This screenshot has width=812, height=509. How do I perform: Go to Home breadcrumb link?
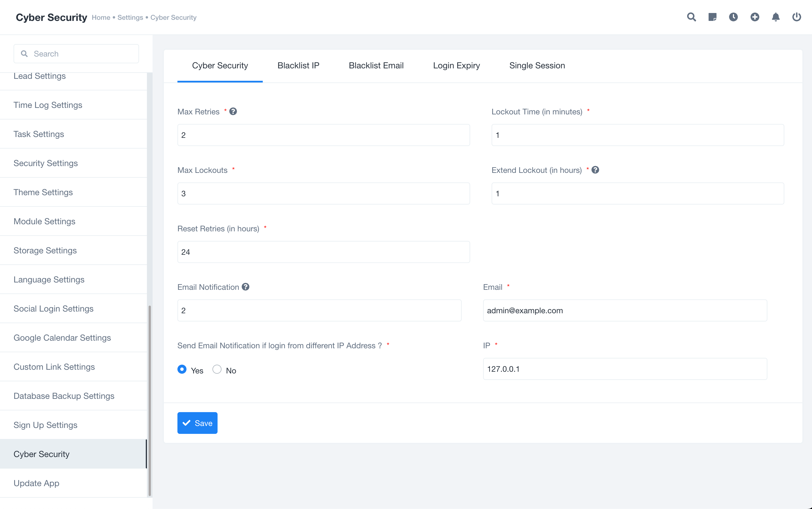point(101,18)
